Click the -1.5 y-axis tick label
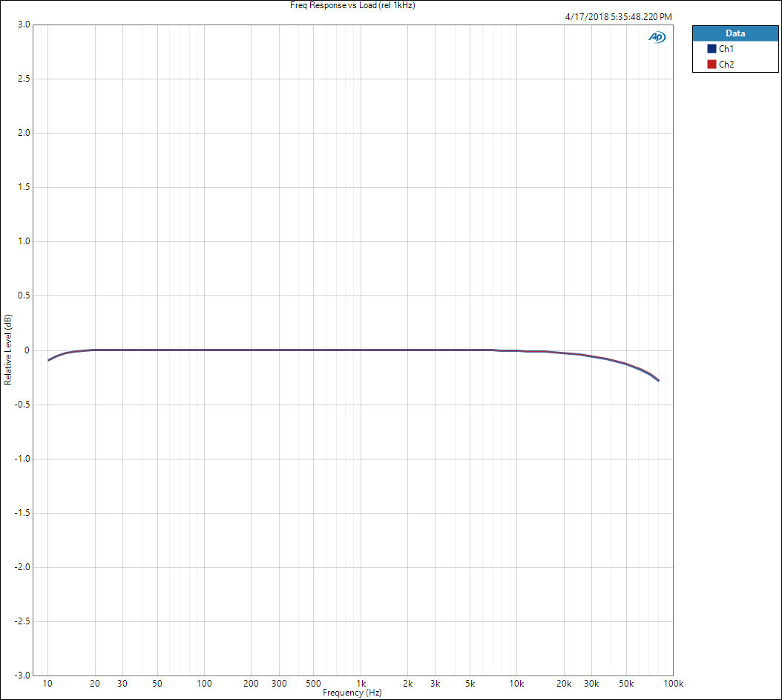 [22, 513]
